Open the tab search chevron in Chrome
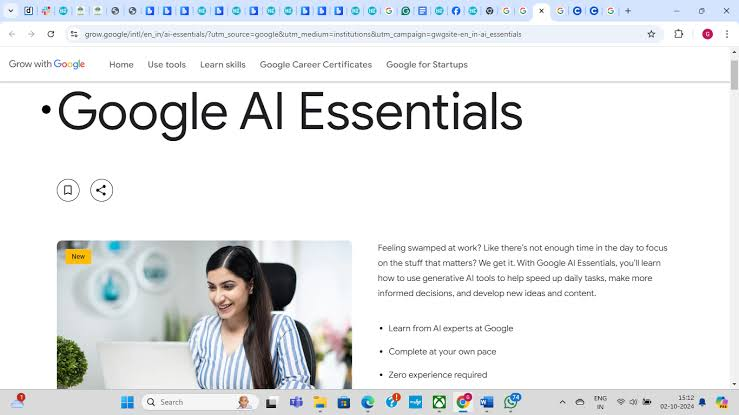Viewport: 739px width, 415px height. (10, 10)
